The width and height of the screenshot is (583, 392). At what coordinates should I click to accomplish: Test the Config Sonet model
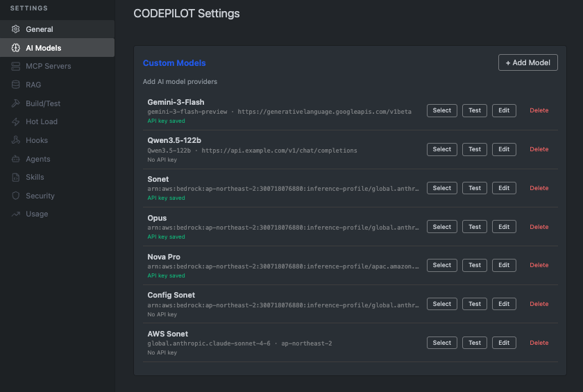475,304
